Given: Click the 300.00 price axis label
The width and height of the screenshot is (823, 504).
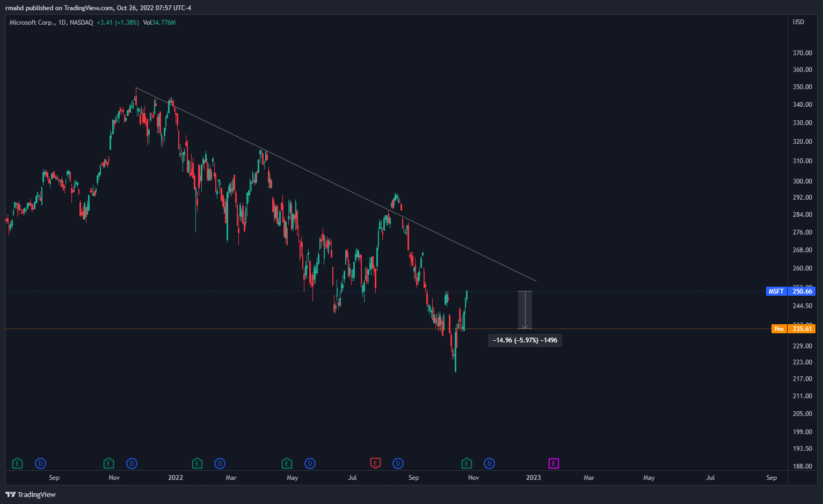Looking at the screenshot, I should [803, 181].
